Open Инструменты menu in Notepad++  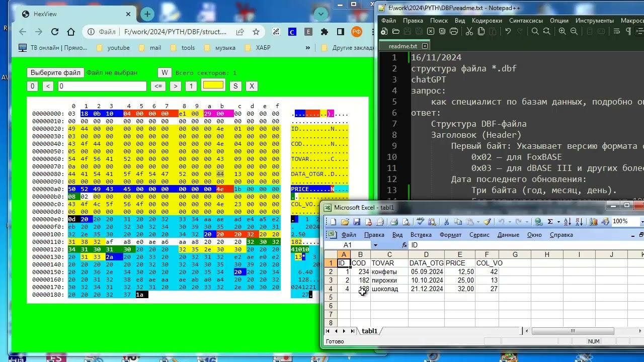click(x=595, y=21)
